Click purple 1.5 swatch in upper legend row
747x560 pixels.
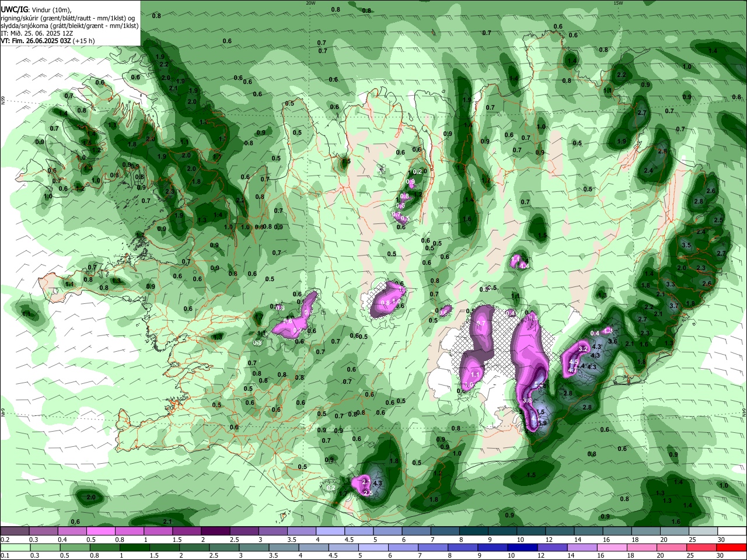186,531
